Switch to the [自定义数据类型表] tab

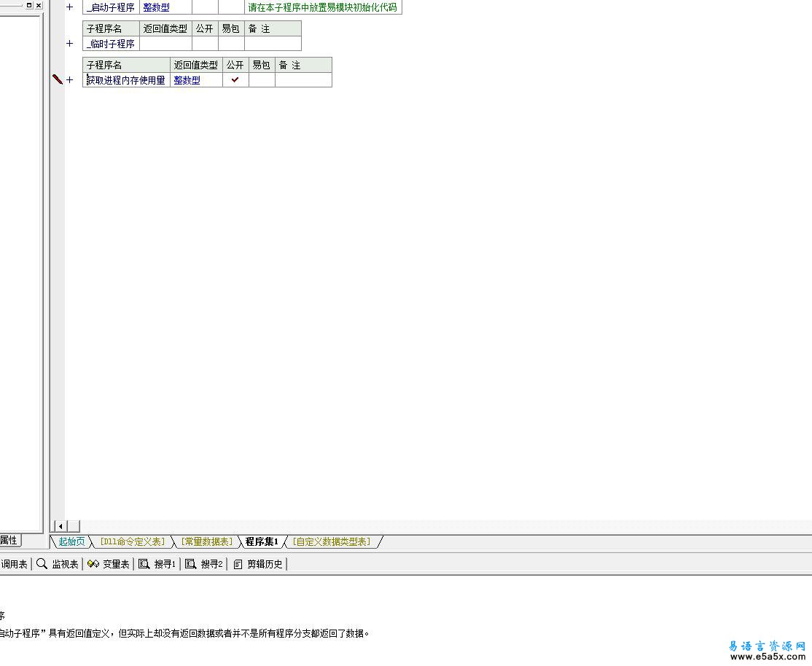pos(332,541)
